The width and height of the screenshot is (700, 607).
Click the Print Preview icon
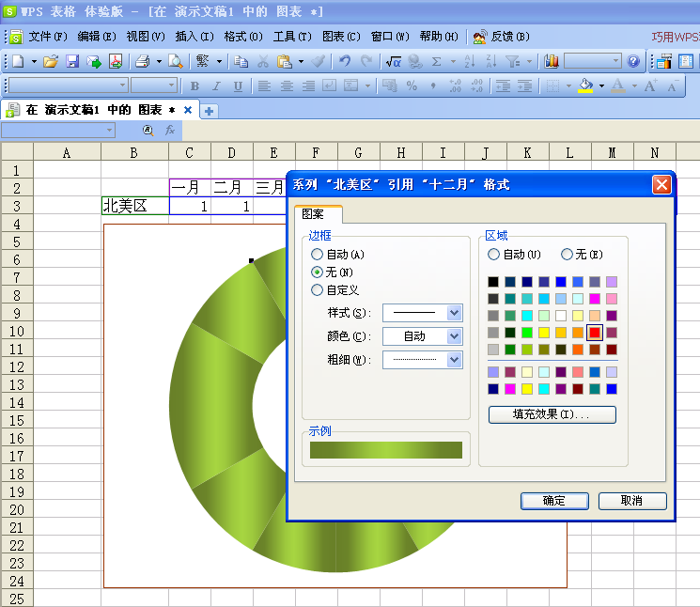coord(175,61)
